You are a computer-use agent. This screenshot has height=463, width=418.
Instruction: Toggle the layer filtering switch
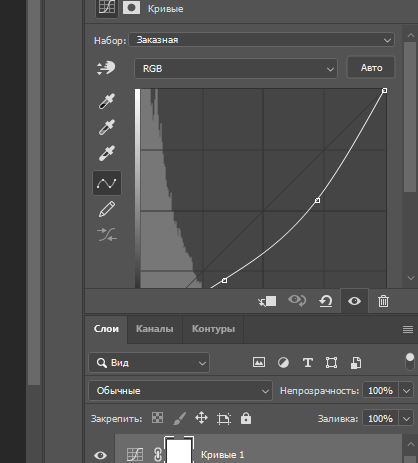(x=410, y=362)
